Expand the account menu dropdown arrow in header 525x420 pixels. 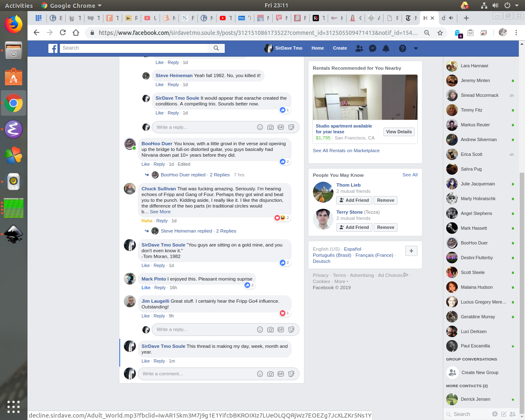tap(416, 48)
